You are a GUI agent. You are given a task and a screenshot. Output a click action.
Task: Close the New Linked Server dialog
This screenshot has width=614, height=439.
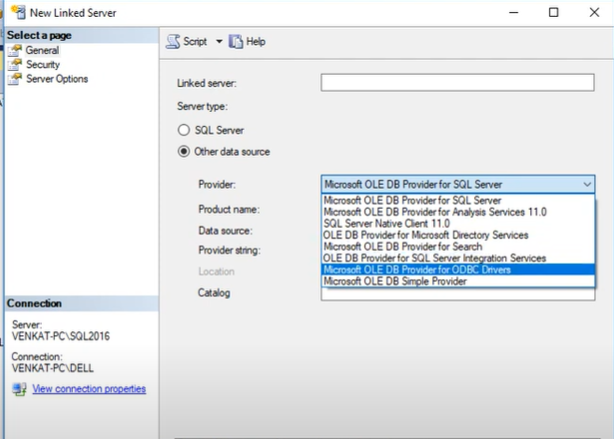[x=594, y=13]
